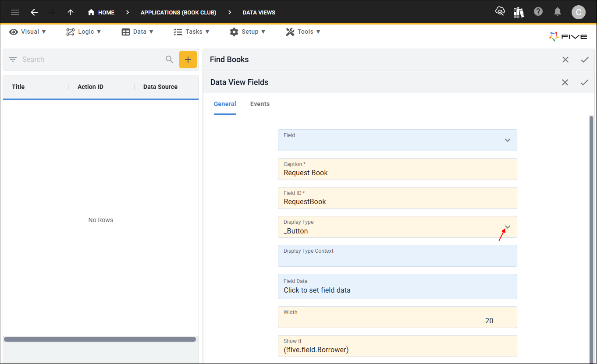Save changes with the Data View Fields checkmark
The image size is (597, 364).
tap(585, 82)
